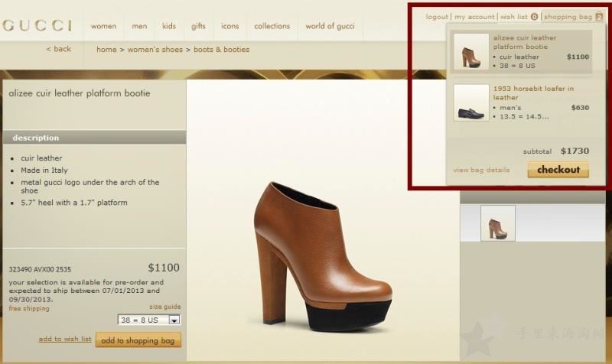Click the '5.7" heel with a 1.7" platform' line
This screenshot has width=612, height=364.
(x=73, y=203)
